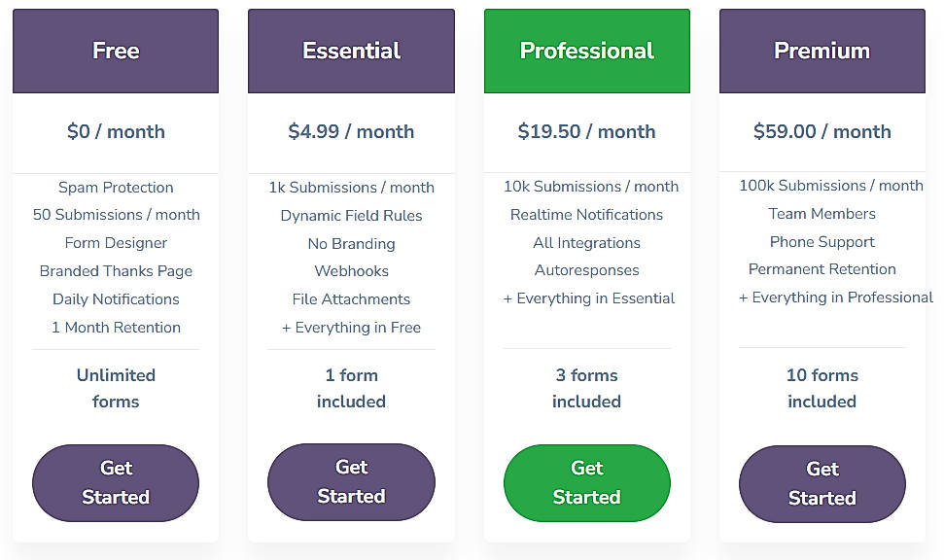
Task: Open the Spam Protection feature link
Action: (x=115, y=188)
